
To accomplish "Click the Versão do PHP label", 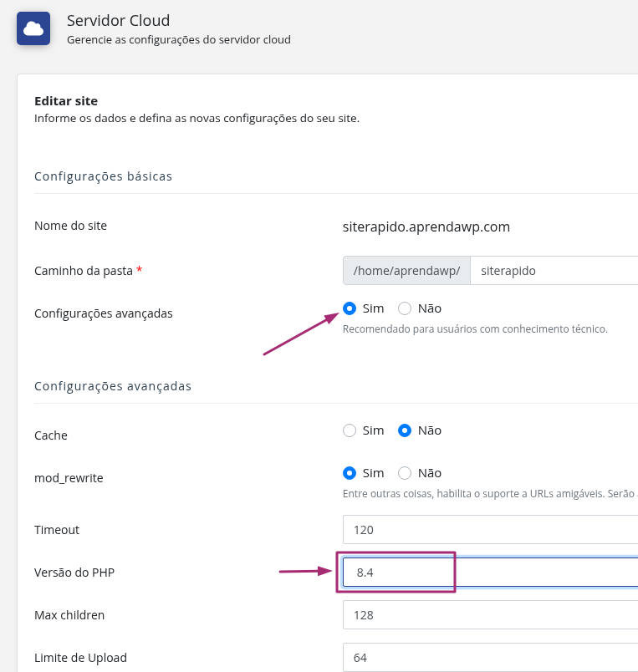I will pos(74,573).
